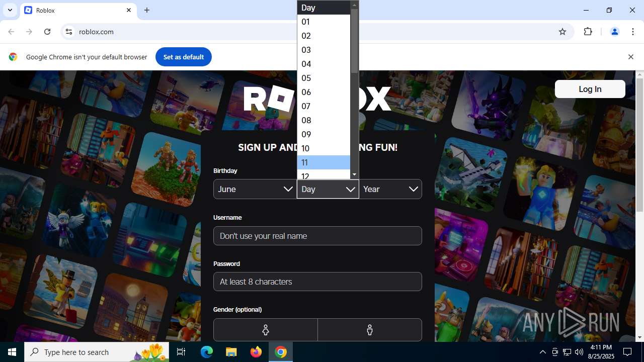Pick day 05 from the Day options
The width and height of the screenshot is (644, 362).
click(324, 78)
